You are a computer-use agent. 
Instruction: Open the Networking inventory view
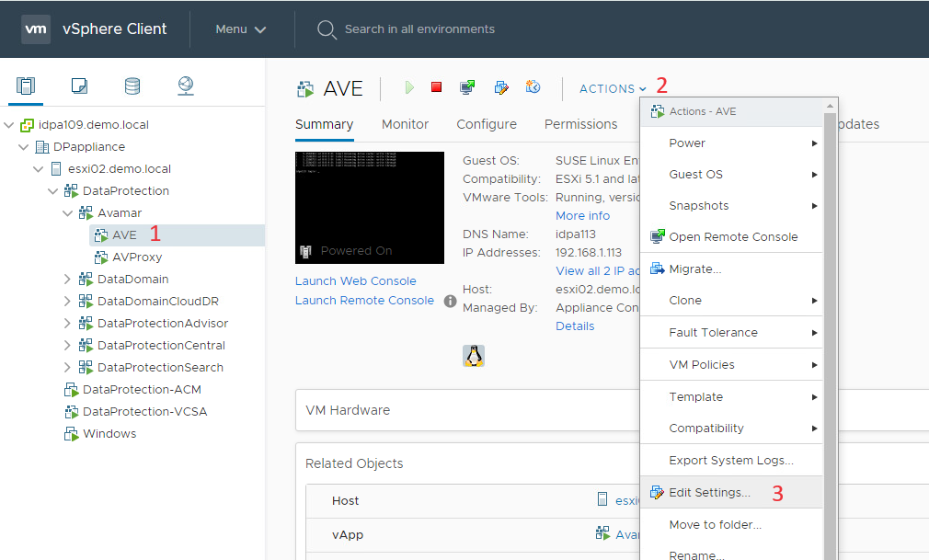click(x=186, y=85)
